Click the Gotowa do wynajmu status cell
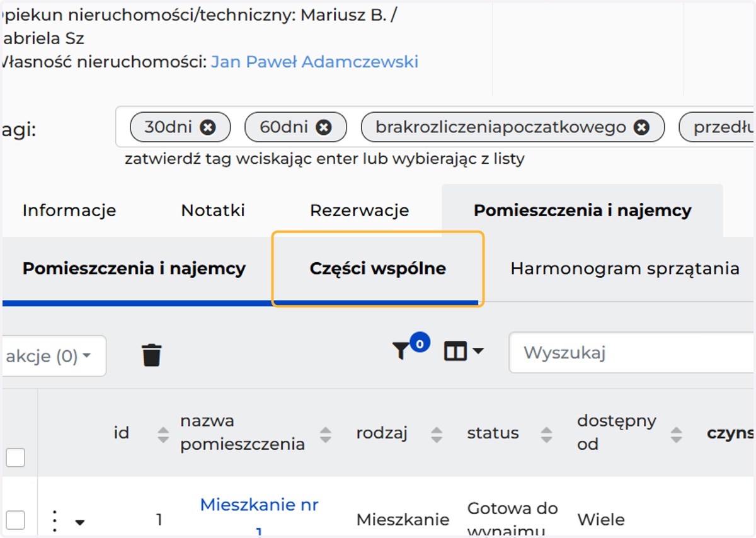The width and height of the screenshot is (756, 538). pos(513,519)
